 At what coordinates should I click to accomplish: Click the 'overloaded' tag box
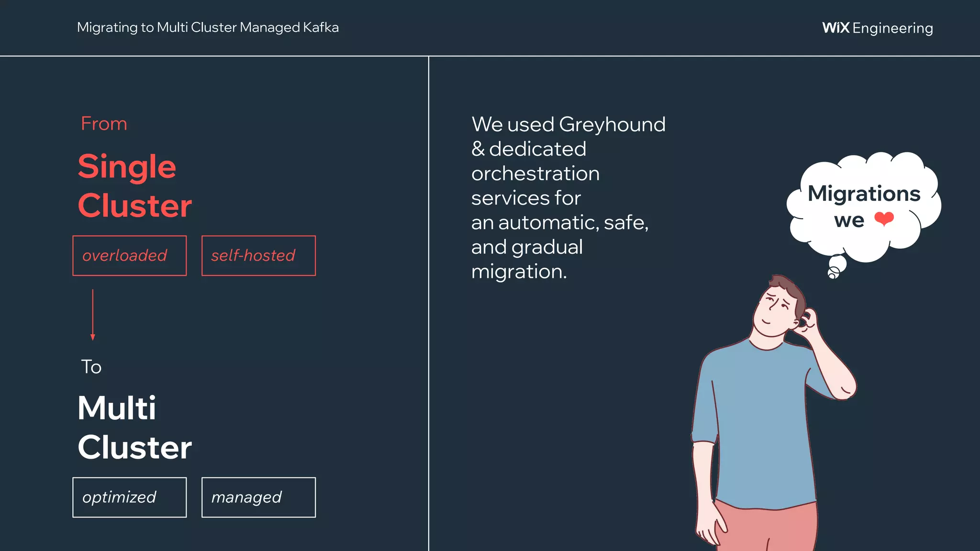pos(129,255)
